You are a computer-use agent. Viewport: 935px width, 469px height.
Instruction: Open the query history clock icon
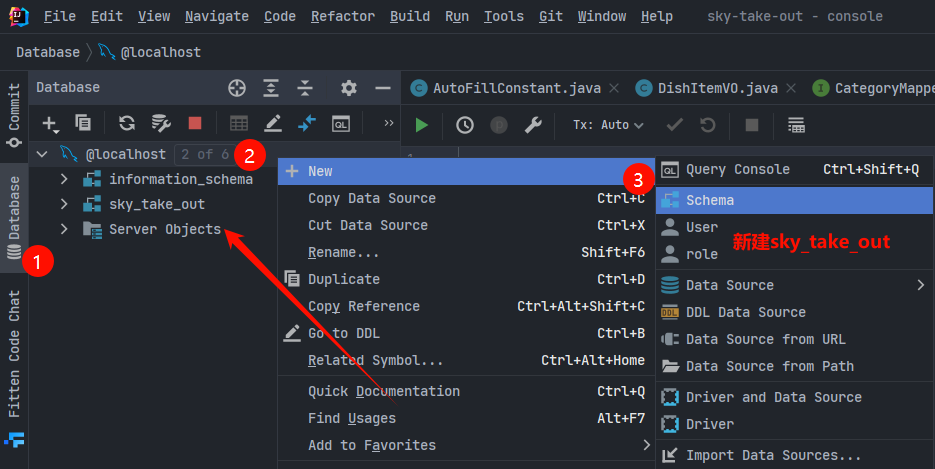(465, 125)
